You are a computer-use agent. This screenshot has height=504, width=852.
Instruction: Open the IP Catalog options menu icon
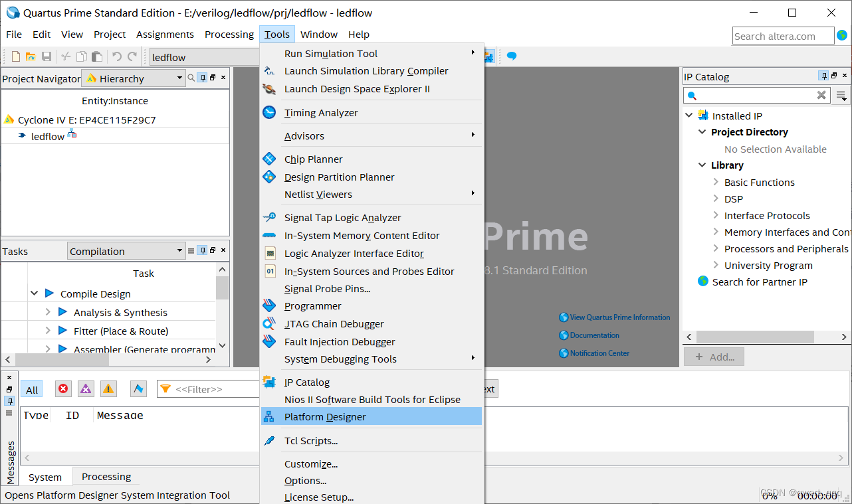coord(842,96)
